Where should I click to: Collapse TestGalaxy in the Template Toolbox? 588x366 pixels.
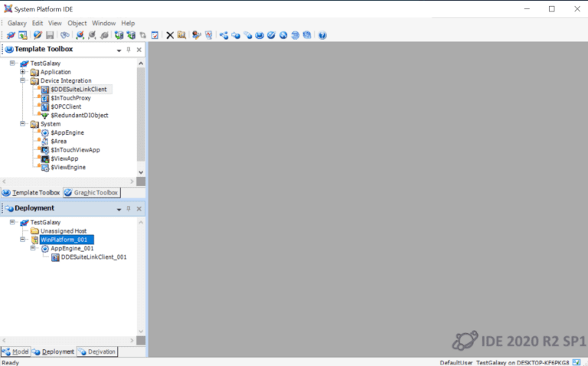(x=12, y=63)
